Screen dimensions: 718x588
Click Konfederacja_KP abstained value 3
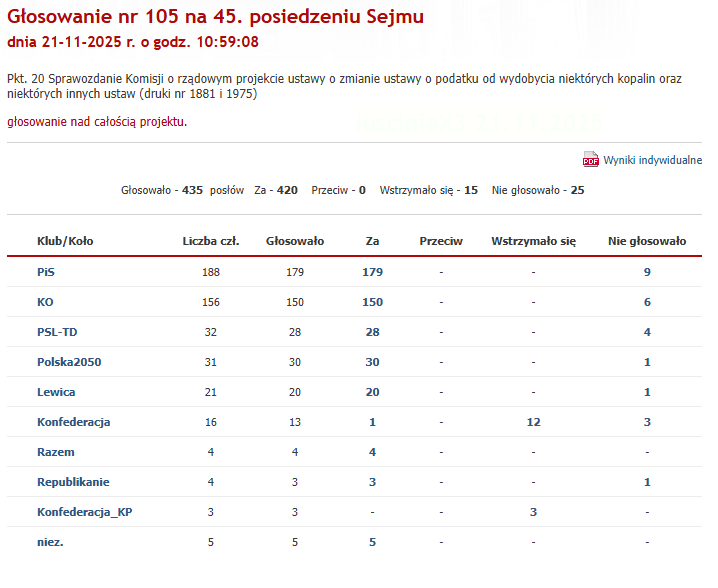click(533, 512)
